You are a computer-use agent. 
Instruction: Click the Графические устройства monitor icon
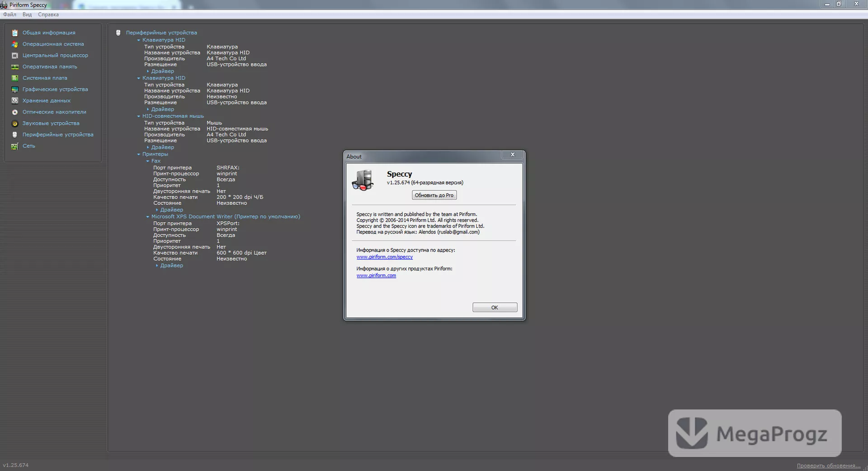pyautogui.click(x=15, y=89)
